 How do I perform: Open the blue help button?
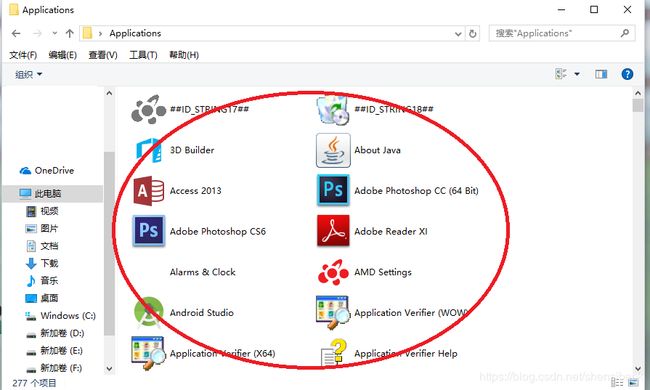tap(627, 74)
